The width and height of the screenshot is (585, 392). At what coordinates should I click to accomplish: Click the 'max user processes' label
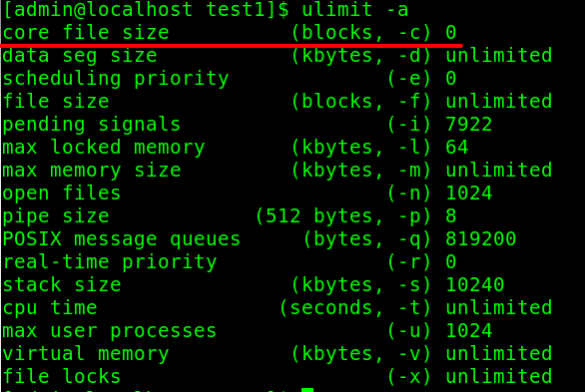coord(110,331)
